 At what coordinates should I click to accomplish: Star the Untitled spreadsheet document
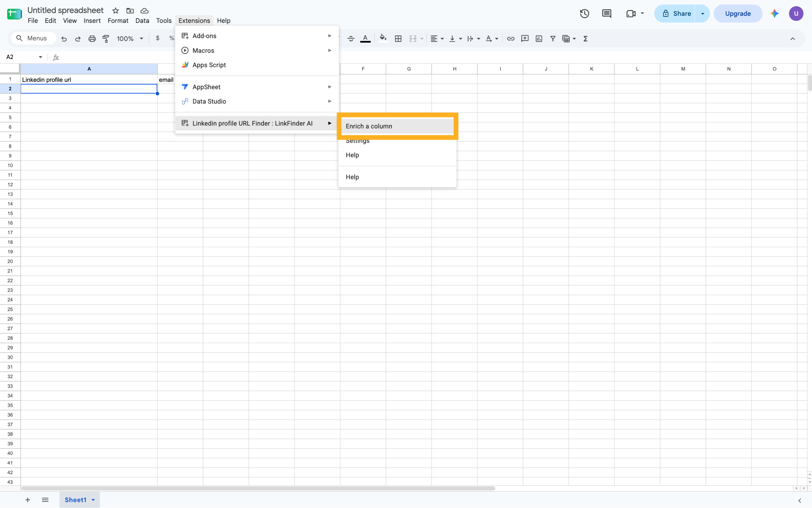(116, 11)
